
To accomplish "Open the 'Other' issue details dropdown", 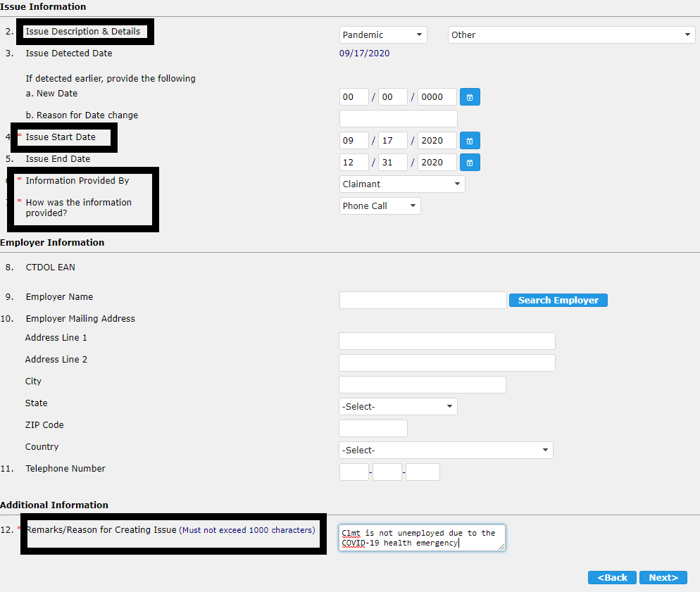I will pos(571,35).
